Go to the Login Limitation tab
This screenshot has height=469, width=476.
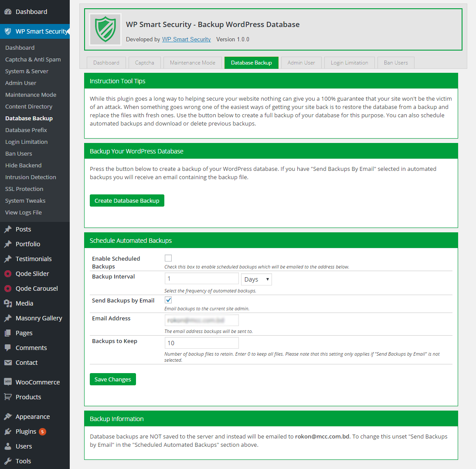[x=350, y=63]
